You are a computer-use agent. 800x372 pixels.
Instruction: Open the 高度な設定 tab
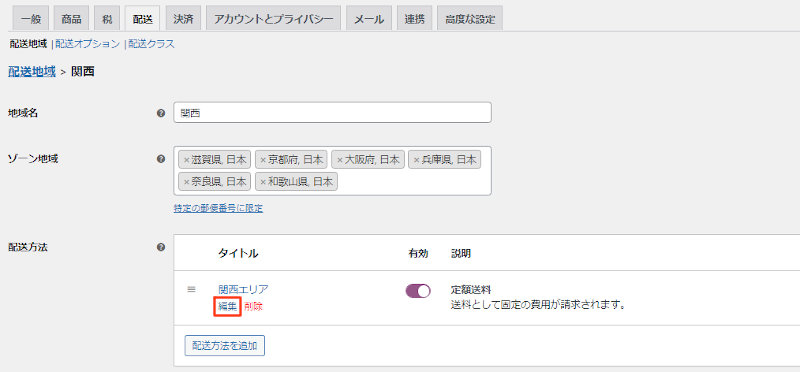coord(470,19)
